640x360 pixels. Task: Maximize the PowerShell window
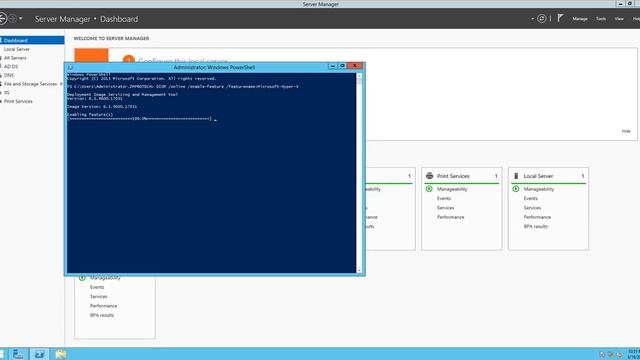click(x=342, y=66)
